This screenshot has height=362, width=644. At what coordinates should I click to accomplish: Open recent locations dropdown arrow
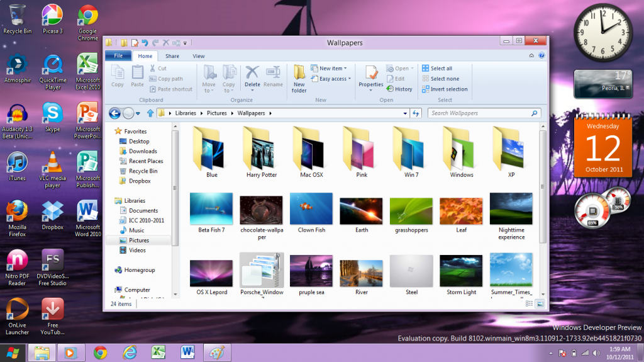coord(138,113)
